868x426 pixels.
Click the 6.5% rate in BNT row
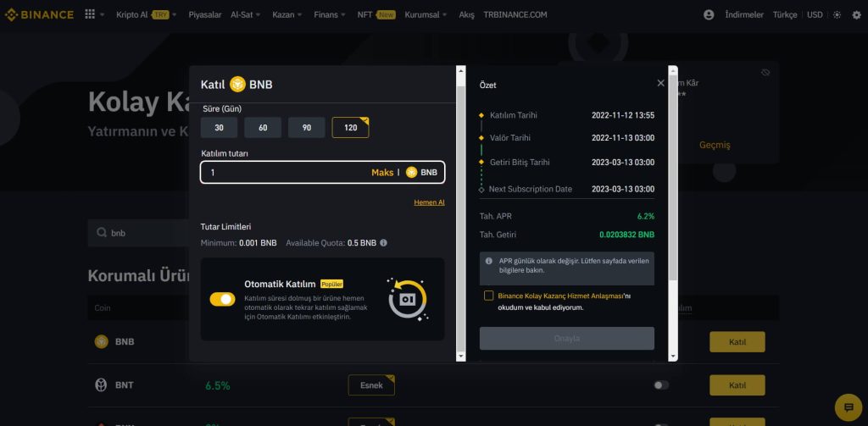pos(218,385)
